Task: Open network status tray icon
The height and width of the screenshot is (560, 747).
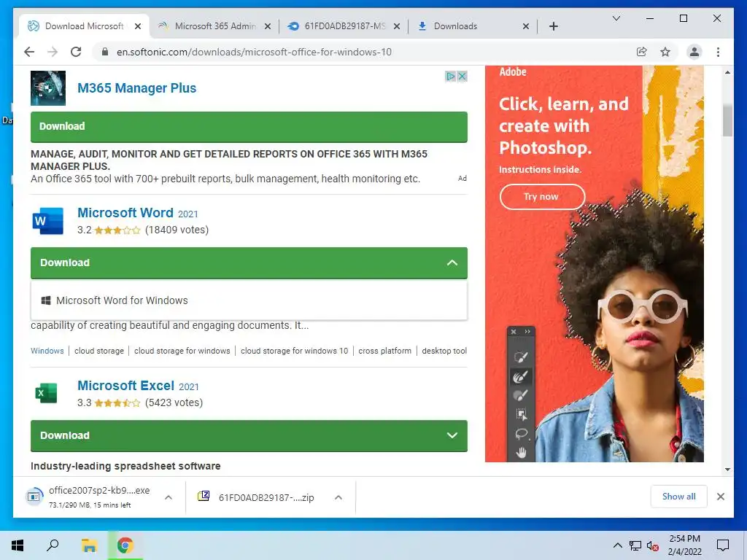Action: 635,545
